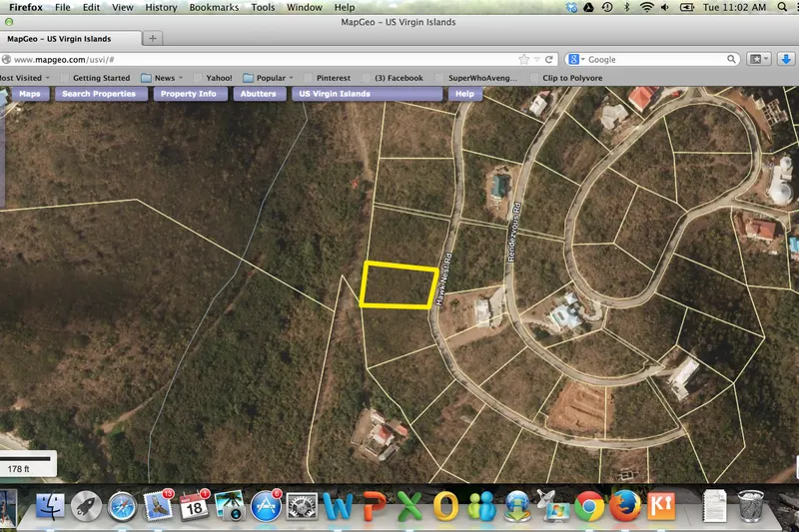The image size is (799, 532).
Task: Open Google Chrome from the dock
Action: tap(589, 506)
